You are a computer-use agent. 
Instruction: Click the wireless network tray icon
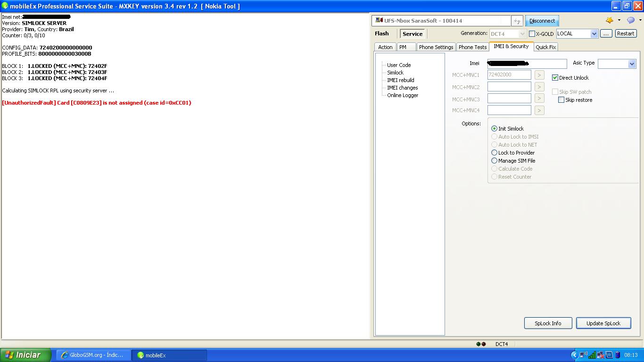(x=583, y=355)
